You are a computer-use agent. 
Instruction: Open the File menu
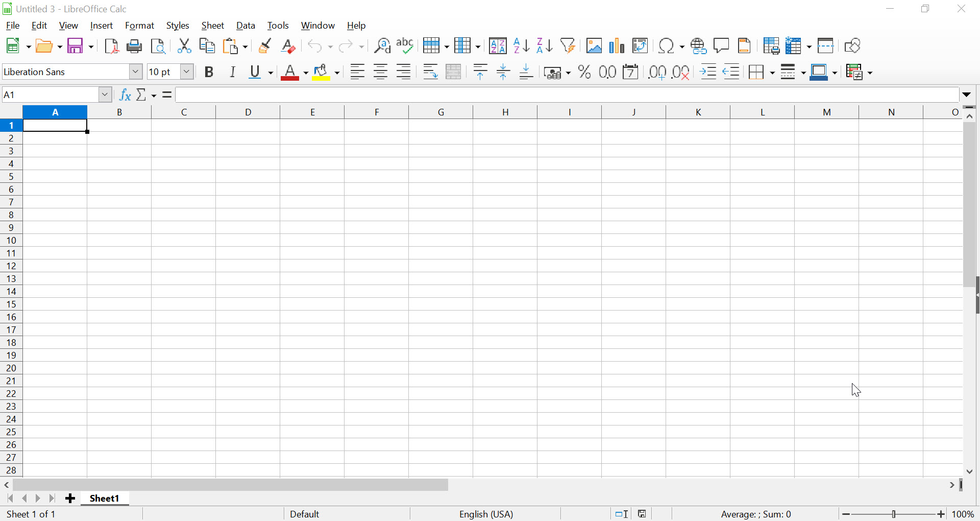click(x=13, y=26)
